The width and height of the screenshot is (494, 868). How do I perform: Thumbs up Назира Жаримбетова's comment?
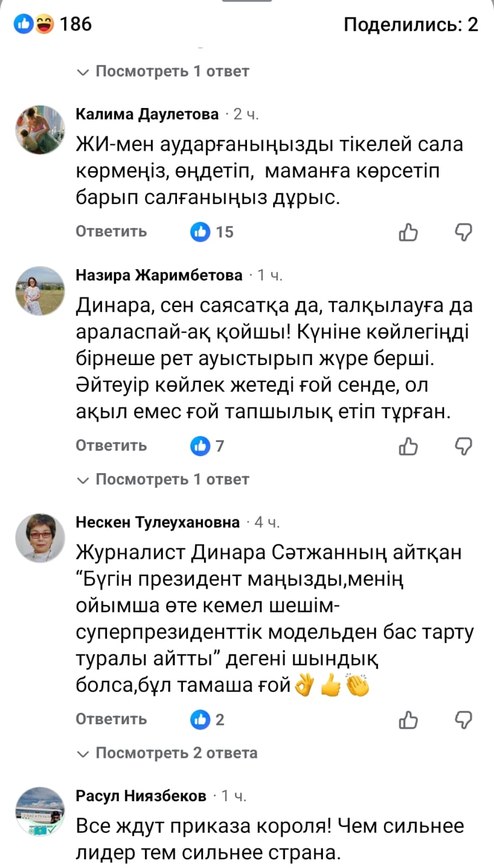pos(408,446)
